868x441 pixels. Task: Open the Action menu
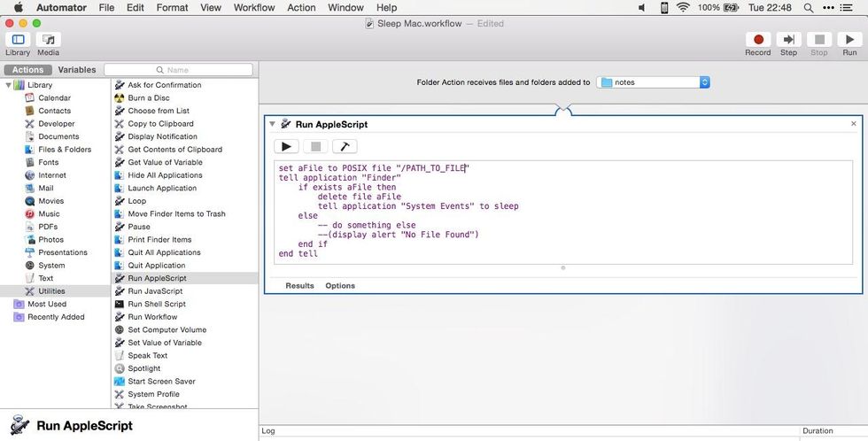(301, 8)
